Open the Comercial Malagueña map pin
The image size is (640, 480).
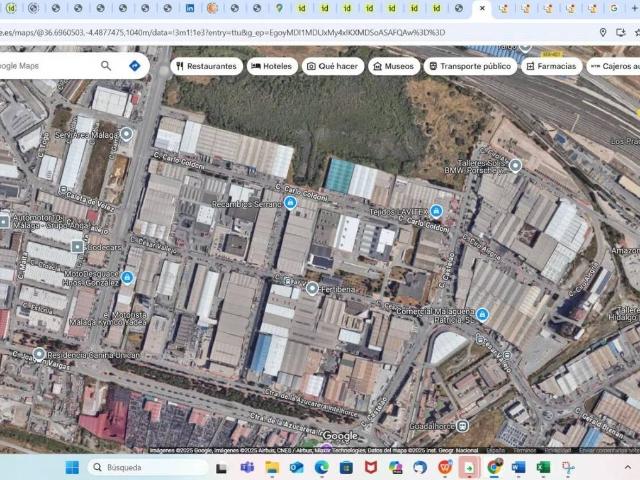[x=483, y=314]
